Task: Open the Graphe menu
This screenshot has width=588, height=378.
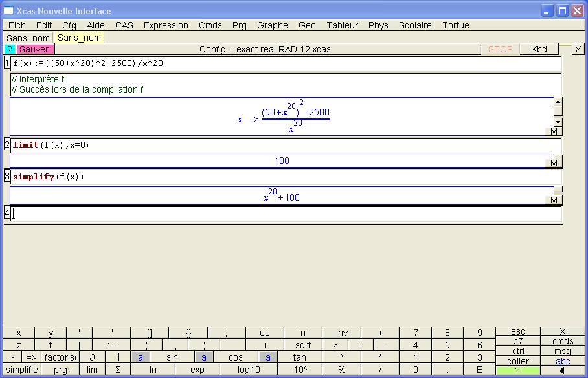Action: point(272,25)
